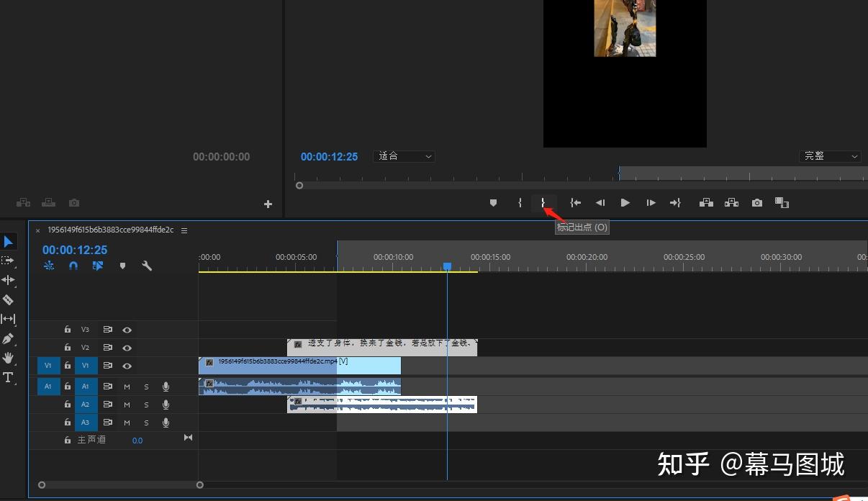
Task: Select sequence tab 1956149f615b6b3883cce99844ffde2c
Action: pyautogui.click(x=111, y=230)
